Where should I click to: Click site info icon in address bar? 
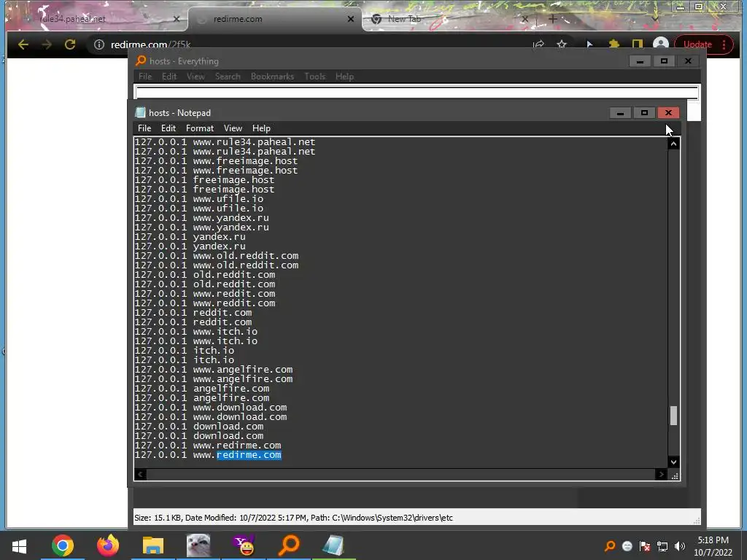(99, 44)
